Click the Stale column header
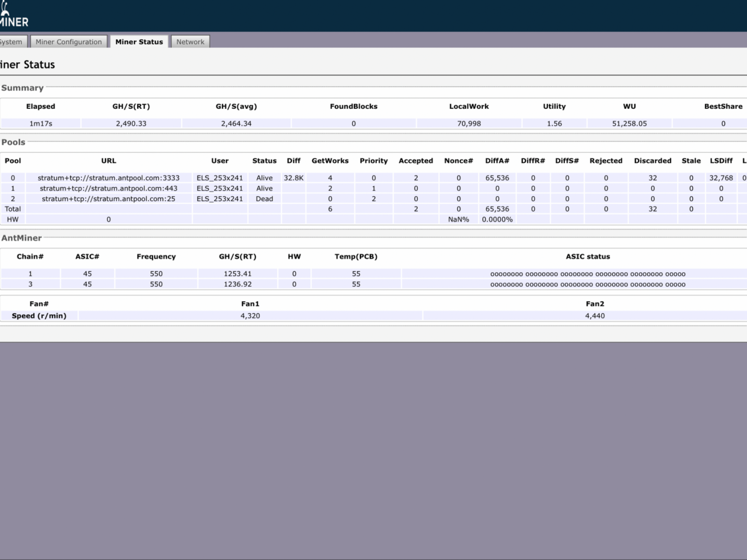Image resolution: width=747 pixels, height=560 pixels. pos(691,161)
